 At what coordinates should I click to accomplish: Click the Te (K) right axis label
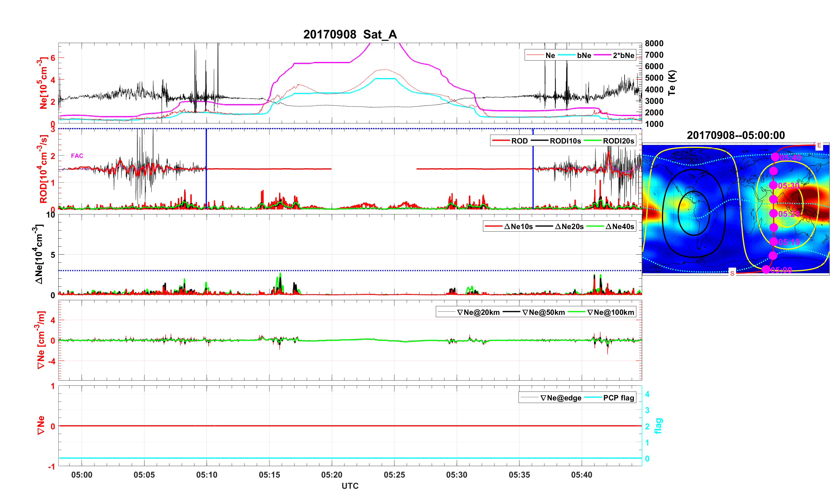point(671,83)
